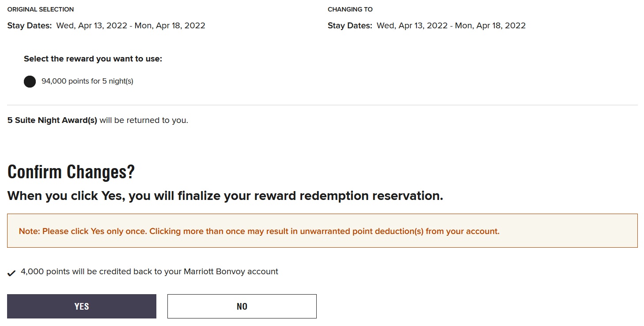644x326 pixels.
Task: Click YES to confirm changes
Action: [x=82, y=306]
